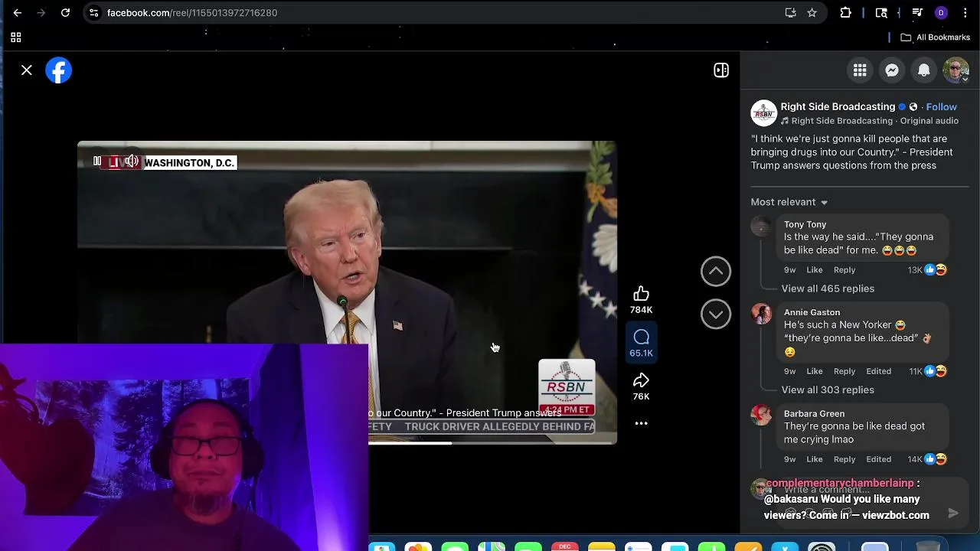Close the reel viewer with the X
The width and height of the screenshot is (980, 551).
coord(27,70)
